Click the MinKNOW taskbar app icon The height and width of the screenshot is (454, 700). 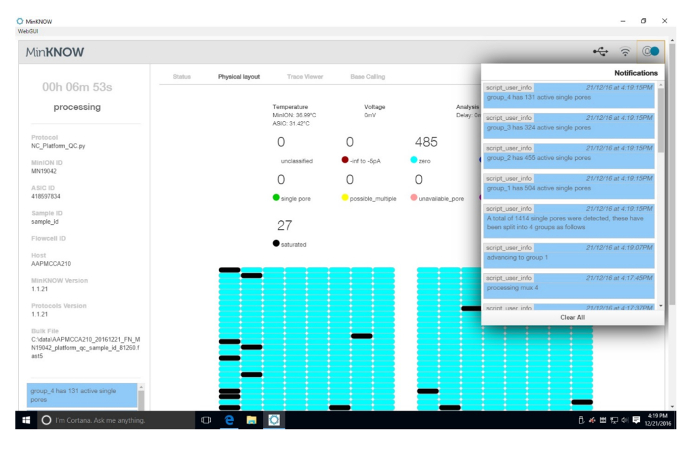(274, 420)
